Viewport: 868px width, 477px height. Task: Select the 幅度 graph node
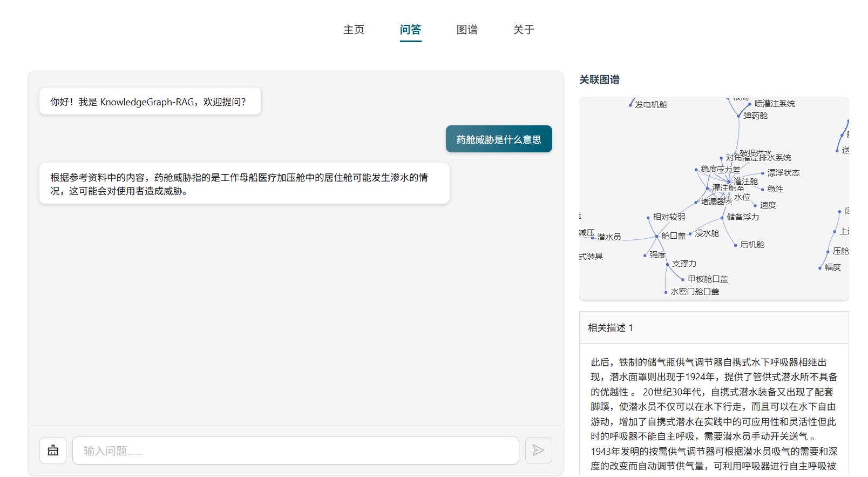click(820, 268)
